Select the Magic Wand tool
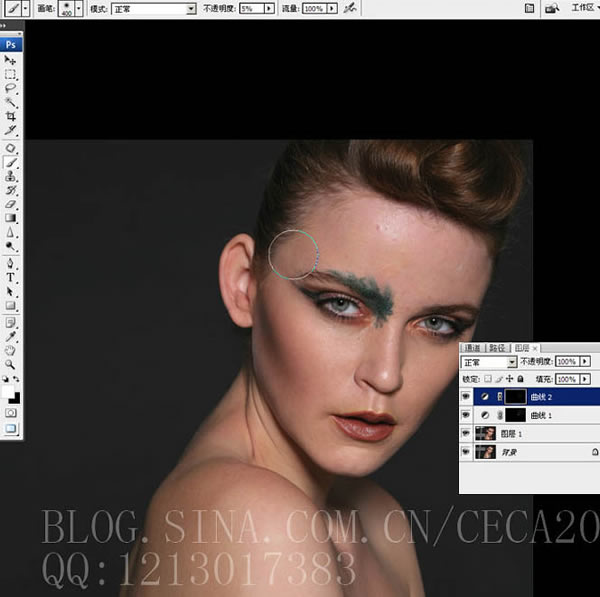Screen dimensions: 600x597 click(x=10, y=102)
